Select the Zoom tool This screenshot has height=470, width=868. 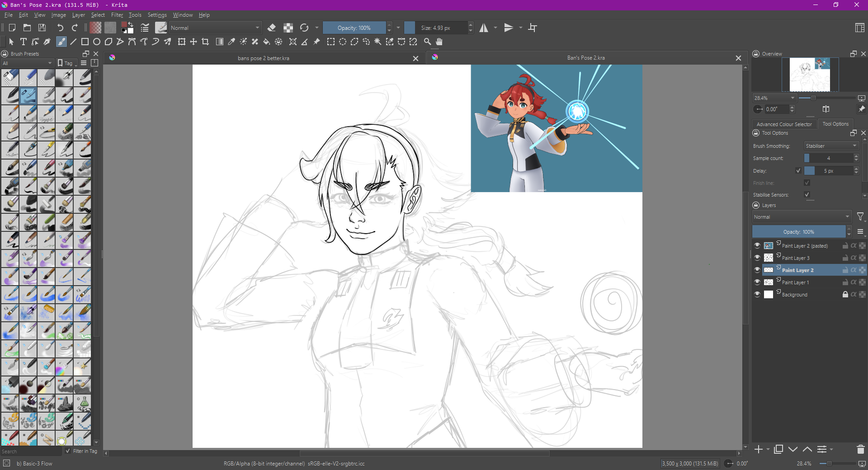point(427,42)
